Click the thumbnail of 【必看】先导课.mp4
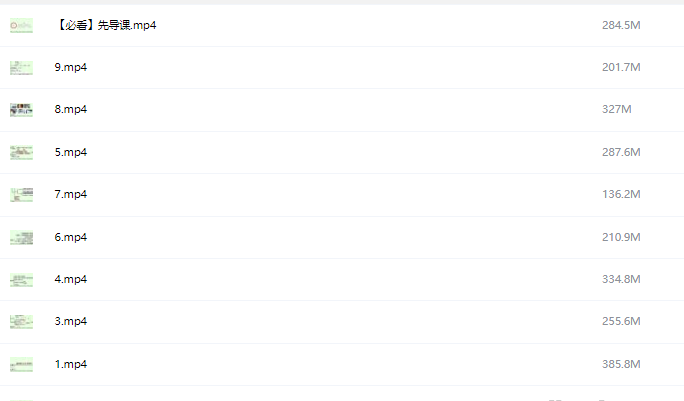The width and height of the screenshot is (684, 401). [21, 25]
